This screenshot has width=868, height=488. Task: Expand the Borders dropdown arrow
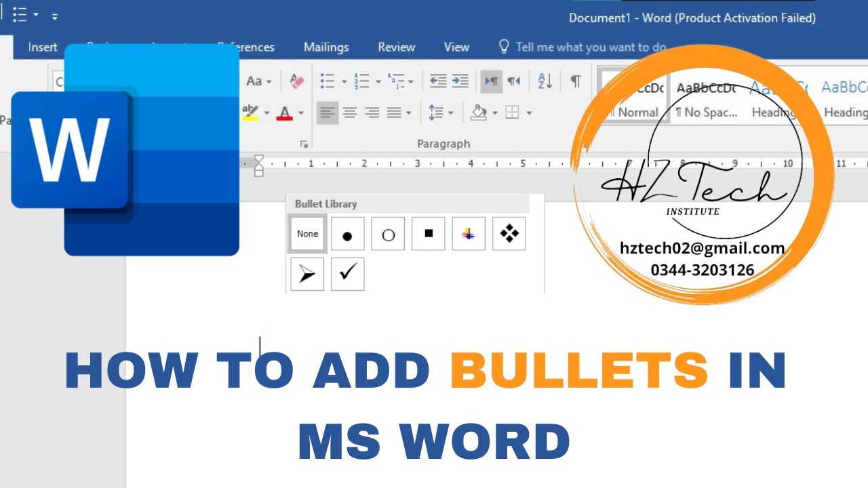tap(529, 113)
